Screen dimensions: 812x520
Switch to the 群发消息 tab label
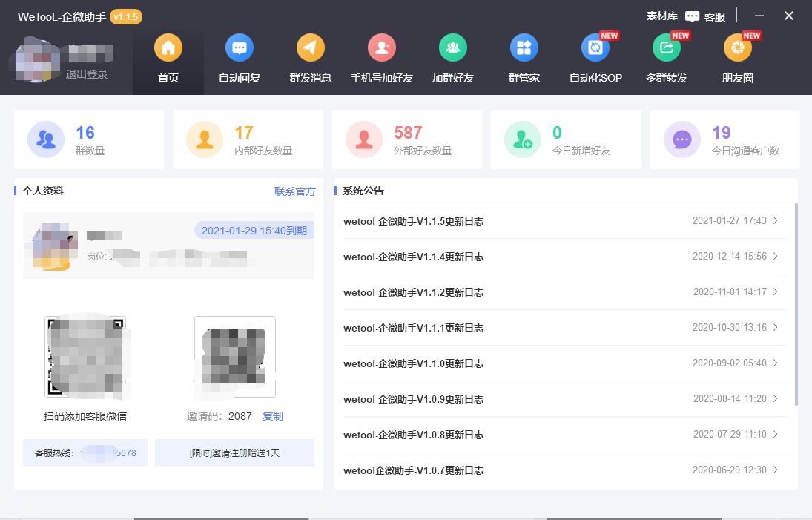coord(310,78)
